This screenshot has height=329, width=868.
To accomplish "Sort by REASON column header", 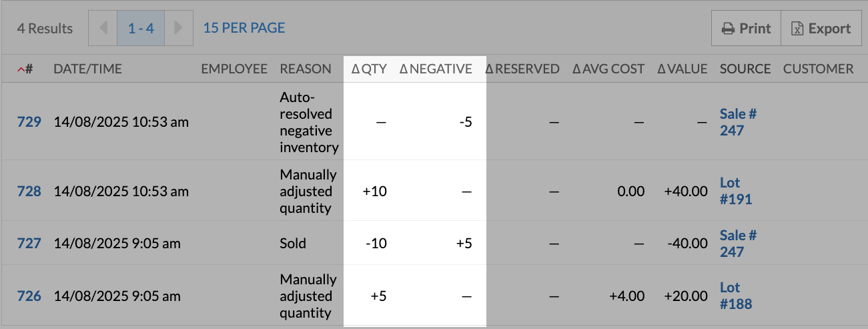I will 306,69.
